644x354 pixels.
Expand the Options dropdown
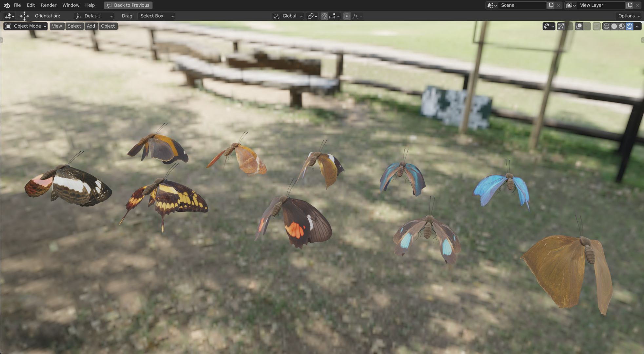629,16
